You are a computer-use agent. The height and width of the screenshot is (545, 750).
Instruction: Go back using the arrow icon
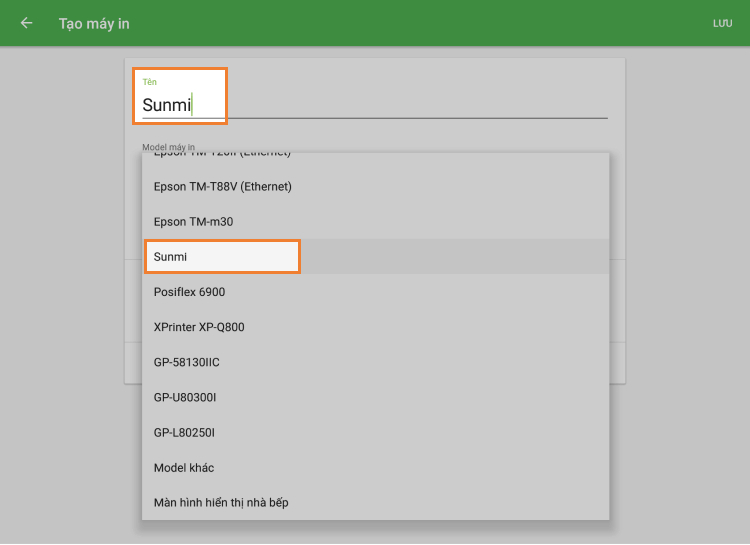point(26,23)
